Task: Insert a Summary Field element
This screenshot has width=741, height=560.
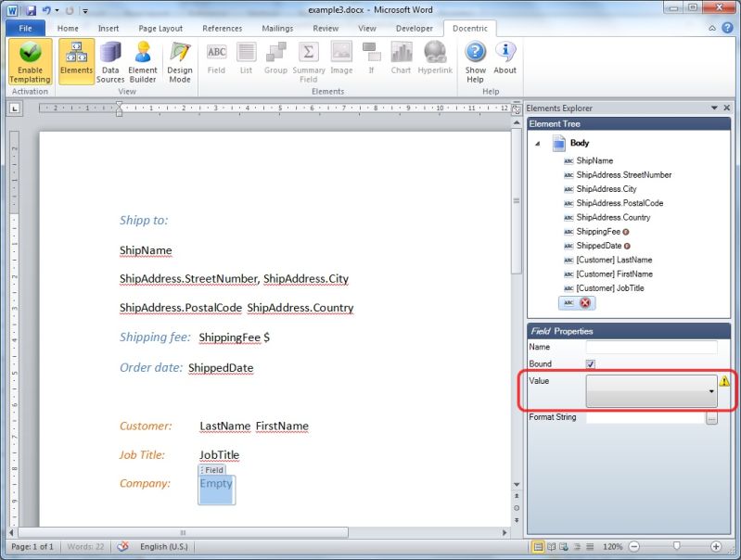Action: pyautogui.click(x=309, y=62)
